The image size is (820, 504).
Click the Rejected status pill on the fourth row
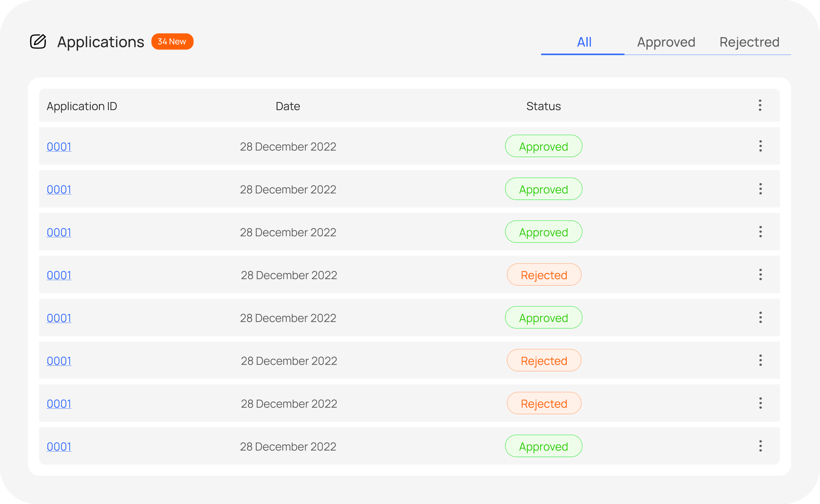543,275
